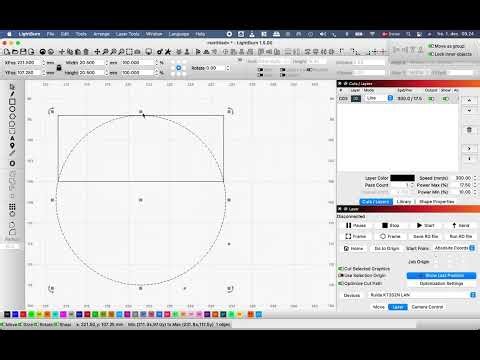The width and height of the screenshot is (480, 360).
Task: Click the Home button
Action: click(353, 248)
